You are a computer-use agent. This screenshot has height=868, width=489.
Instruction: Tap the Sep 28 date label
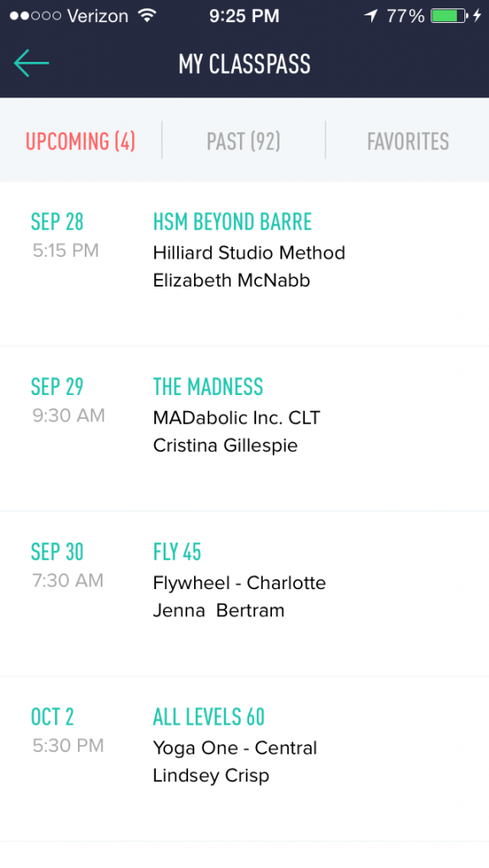57,222
